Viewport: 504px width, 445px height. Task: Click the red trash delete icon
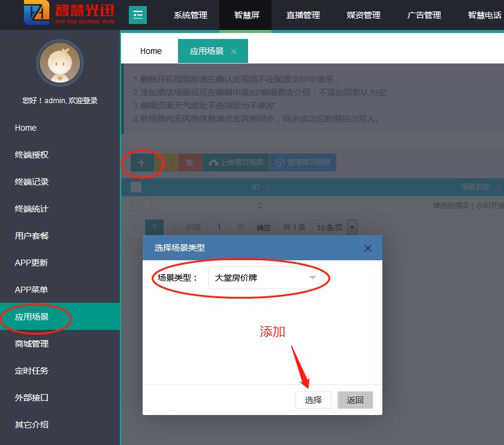pos(189,163)
